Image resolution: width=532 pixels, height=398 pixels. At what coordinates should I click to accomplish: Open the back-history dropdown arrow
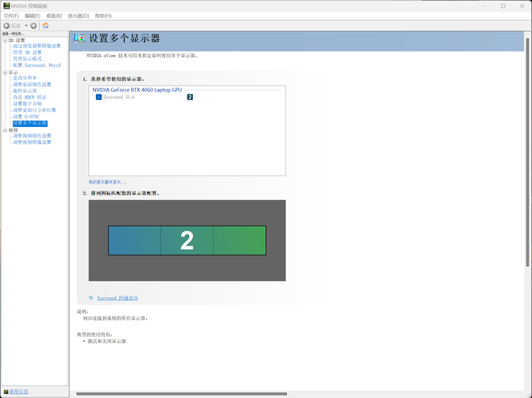click(x=26, y=25)
